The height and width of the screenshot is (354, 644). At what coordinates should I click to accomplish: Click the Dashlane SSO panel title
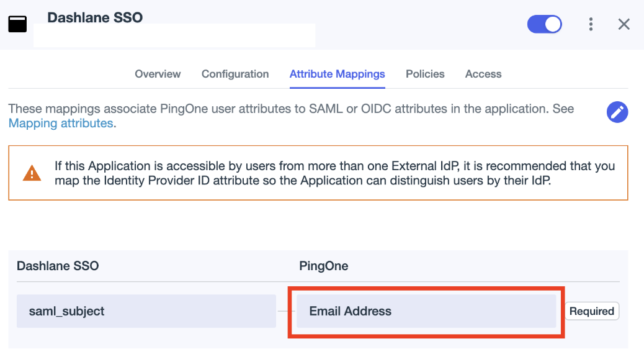pyautogui.click(x=95, y=17)
